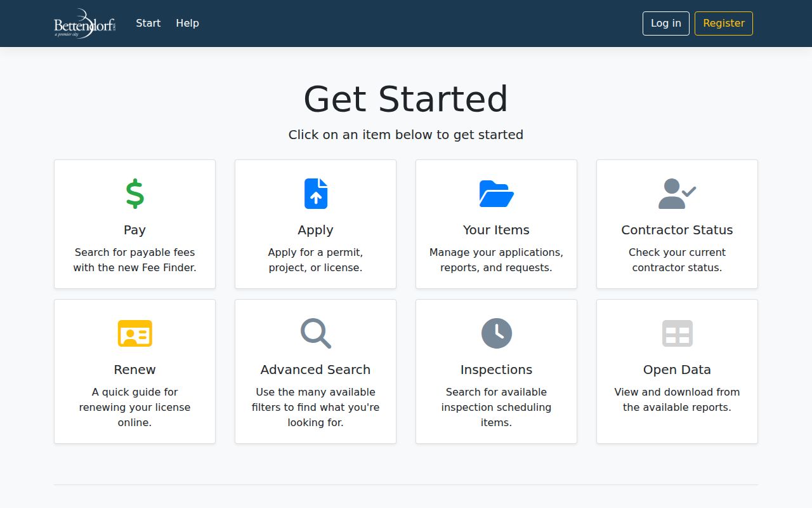812x508 pixels.
Task: Open the Start menu item
Action: click(x=148, y=23)
